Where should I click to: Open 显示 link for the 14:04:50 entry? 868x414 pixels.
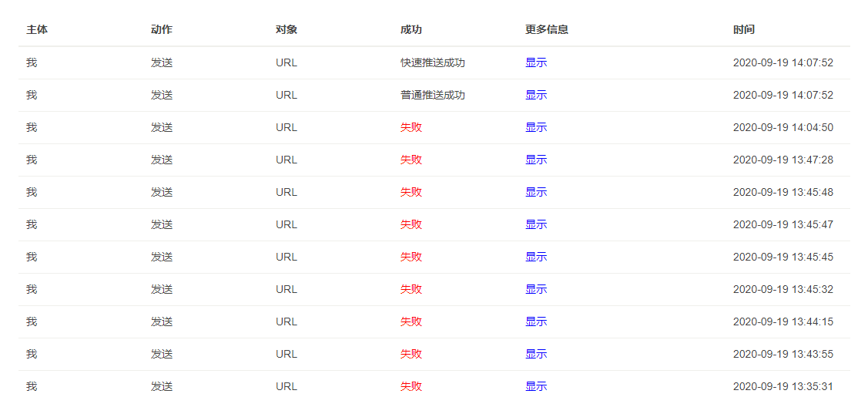pos(535,127)
